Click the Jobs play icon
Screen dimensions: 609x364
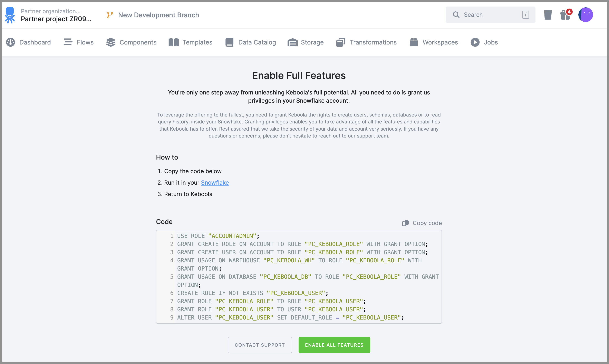pos(475,42)
